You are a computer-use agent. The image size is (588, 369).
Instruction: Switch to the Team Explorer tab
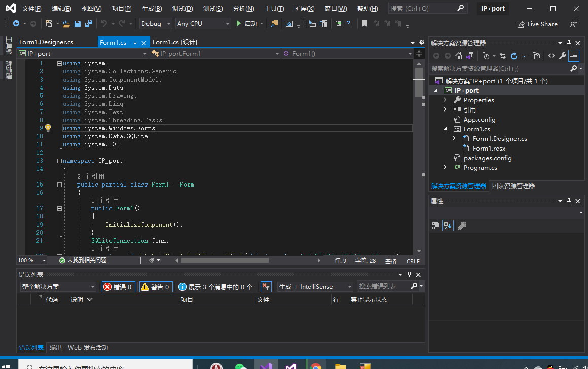pyautogui.click(x=513, y=186)
